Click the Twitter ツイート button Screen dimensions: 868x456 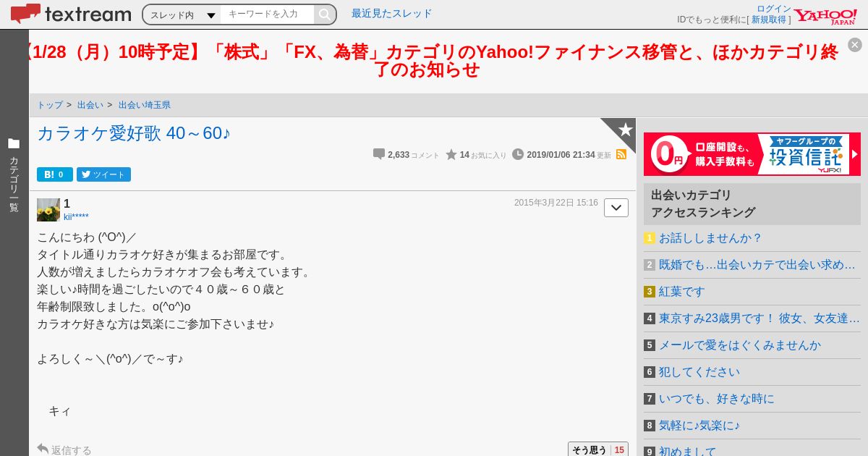[x=103, y=174]
